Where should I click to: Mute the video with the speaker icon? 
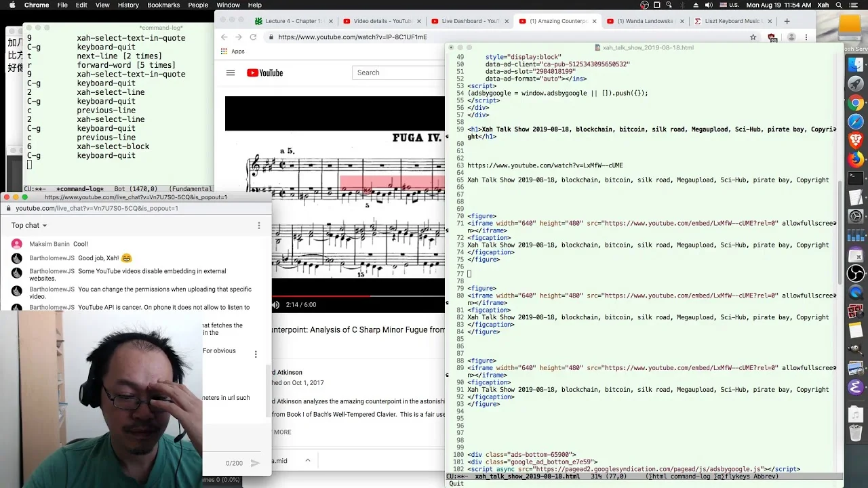point(275,305)
